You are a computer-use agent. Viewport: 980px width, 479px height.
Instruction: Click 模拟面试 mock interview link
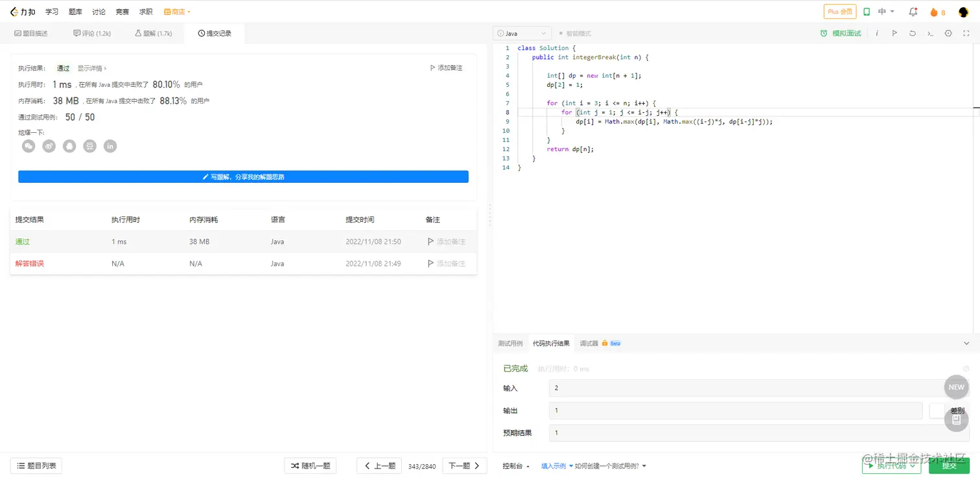[x=846, y=33]
